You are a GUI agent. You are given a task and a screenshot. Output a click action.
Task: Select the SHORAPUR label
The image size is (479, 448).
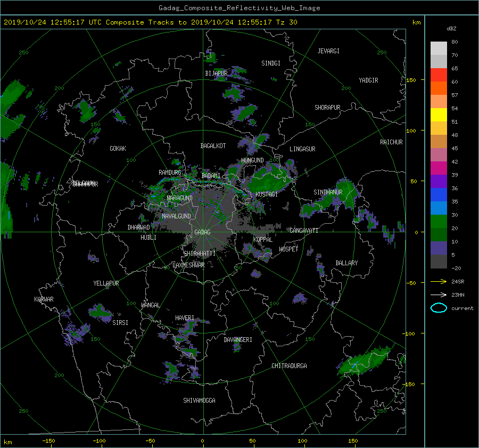click(327, 108)
